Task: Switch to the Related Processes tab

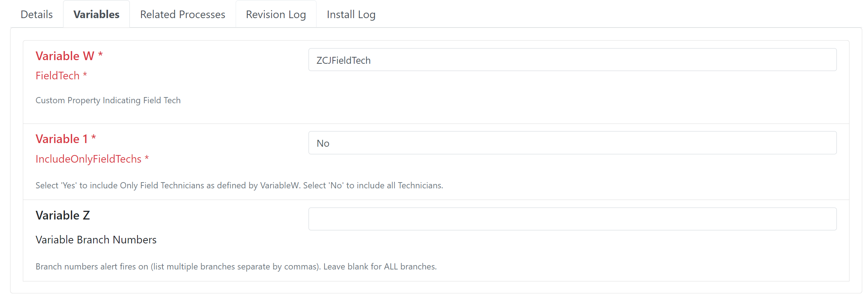Action: pyautogui.click(x=183, y=14)
